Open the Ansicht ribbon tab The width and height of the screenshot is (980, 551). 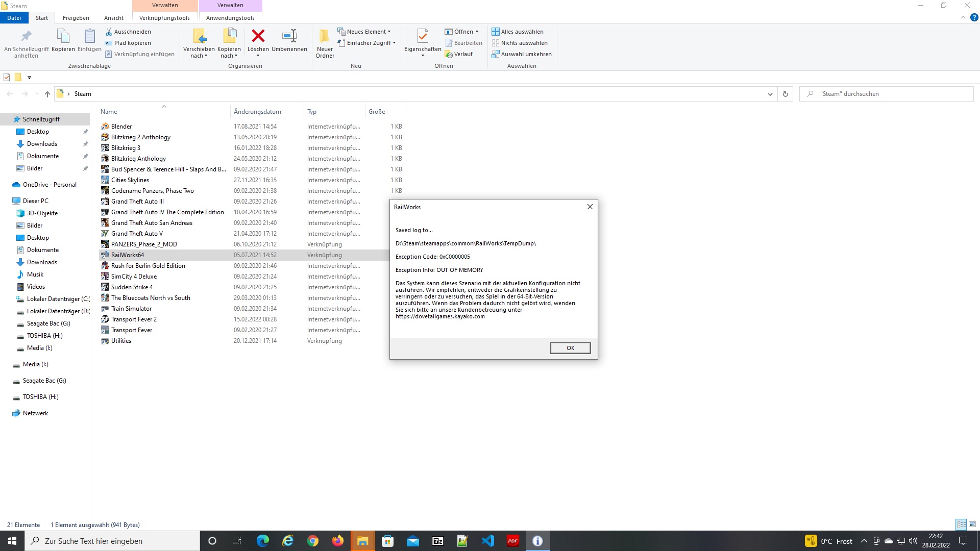113,18
